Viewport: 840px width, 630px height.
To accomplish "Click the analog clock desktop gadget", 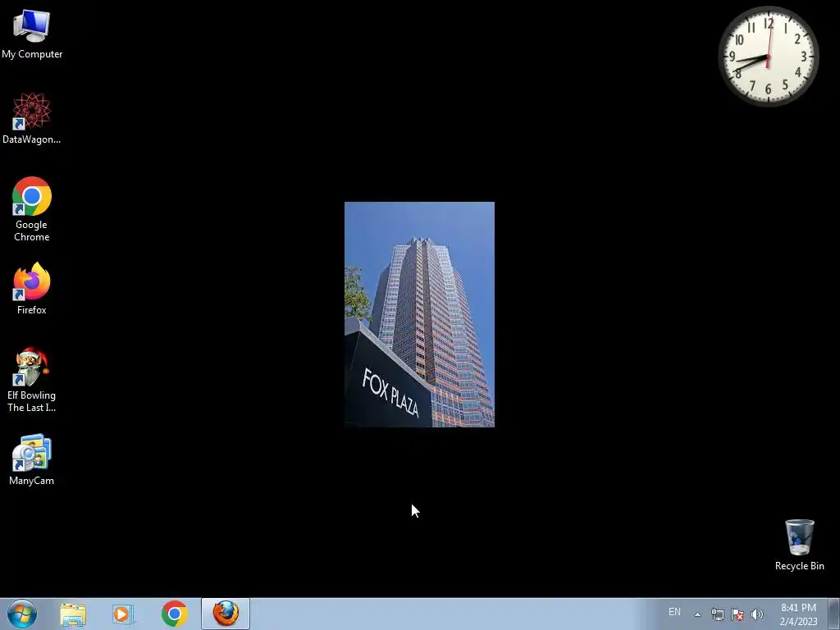I will (x=768, y=57).
